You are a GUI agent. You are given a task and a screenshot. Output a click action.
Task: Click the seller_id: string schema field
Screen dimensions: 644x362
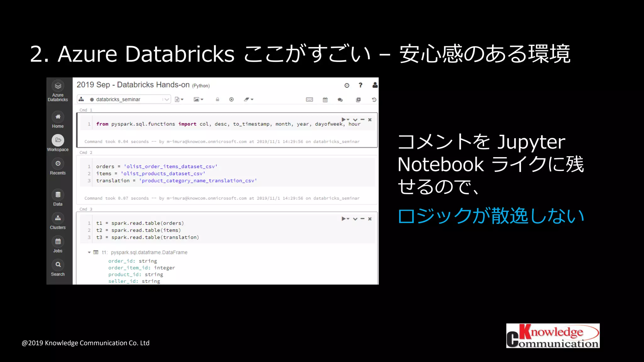click(x=134, y=281)
